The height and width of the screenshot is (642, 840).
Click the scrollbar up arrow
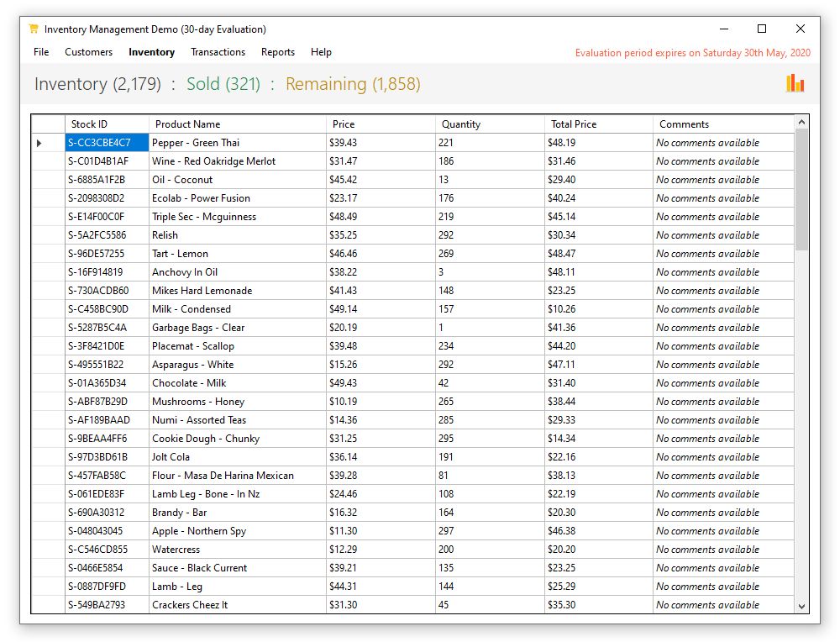pos(801,123)
